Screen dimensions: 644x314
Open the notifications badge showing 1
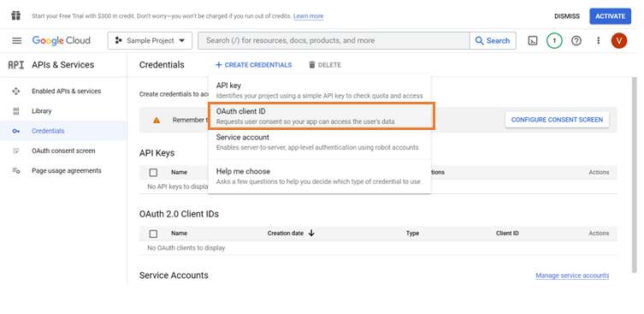click(x=554, y=41)
